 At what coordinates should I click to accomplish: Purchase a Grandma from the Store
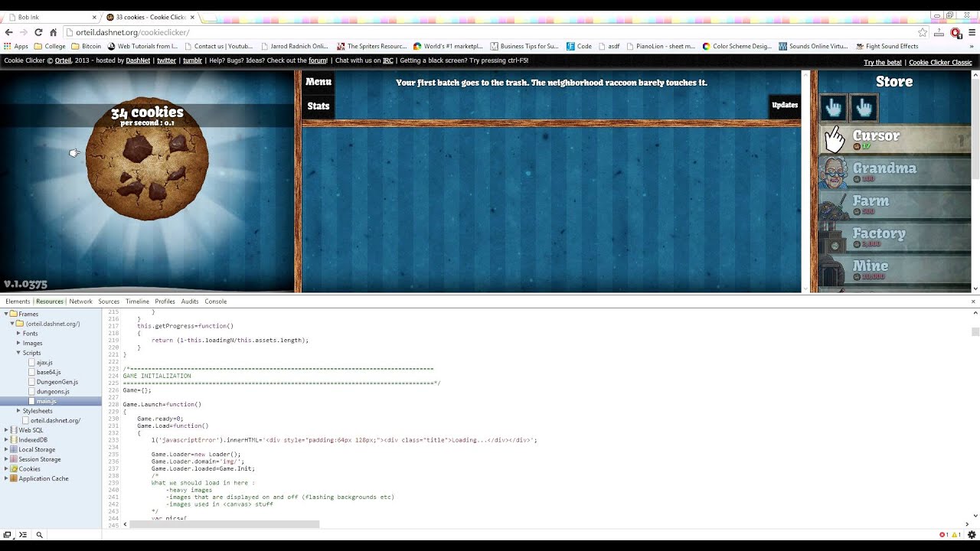tap(894, 172)
